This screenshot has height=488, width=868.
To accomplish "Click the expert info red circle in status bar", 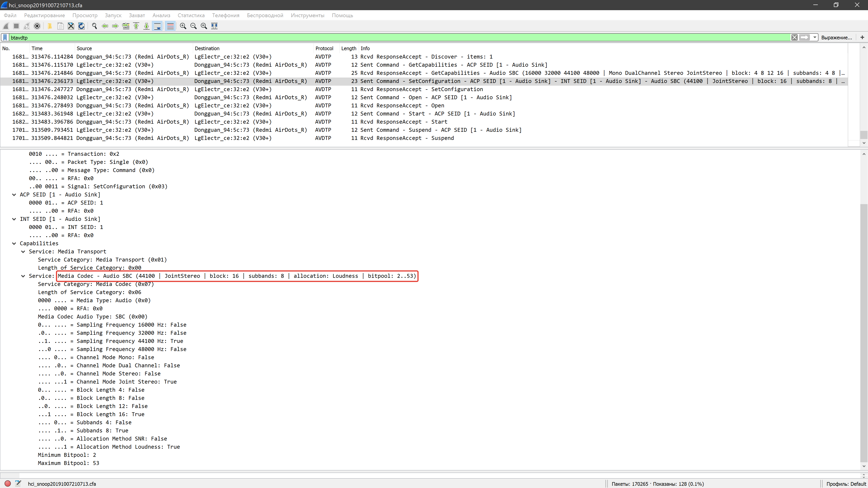I will (7, 484).
